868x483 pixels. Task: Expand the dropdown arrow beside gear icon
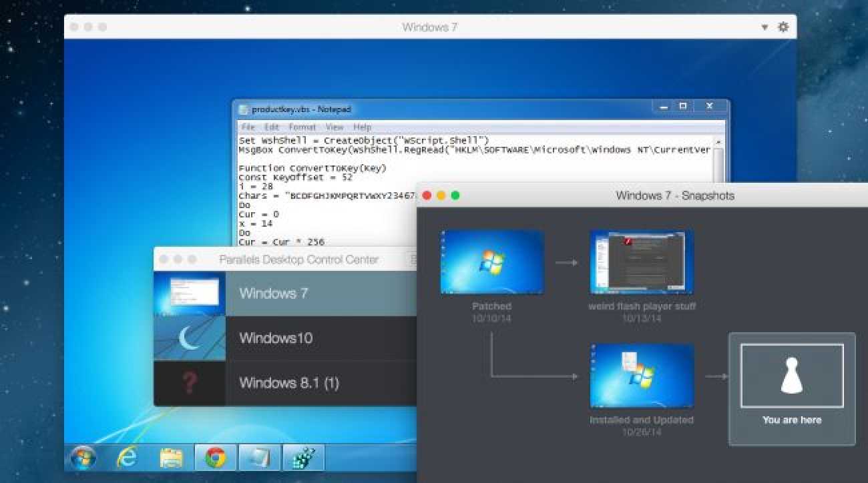765,28
